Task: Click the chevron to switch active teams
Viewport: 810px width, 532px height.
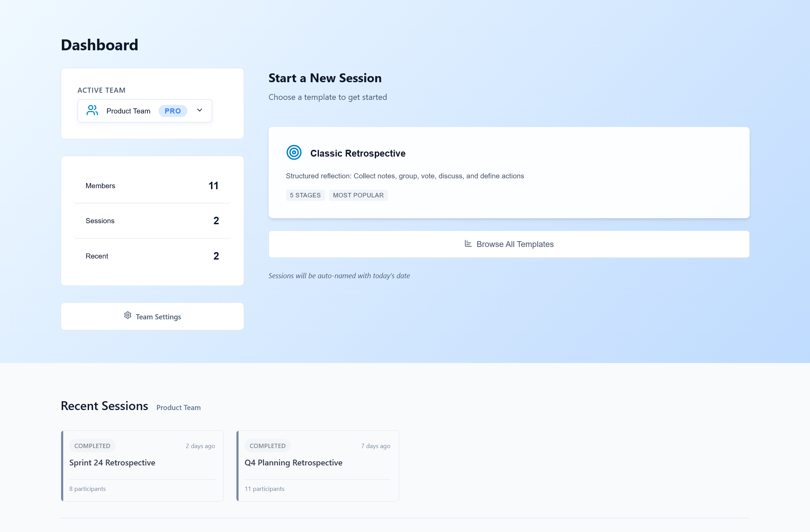Action: [199, 110]
